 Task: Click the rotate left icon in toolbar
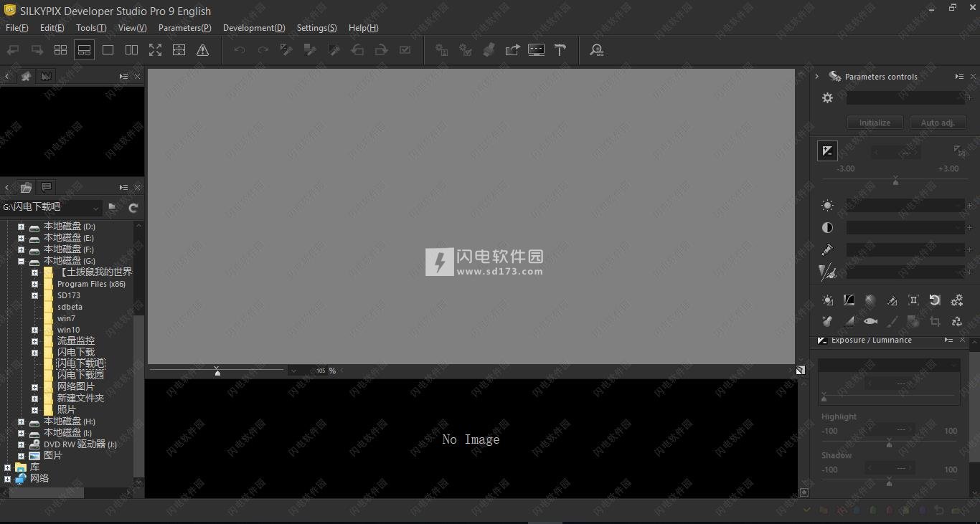coord(357,50)
